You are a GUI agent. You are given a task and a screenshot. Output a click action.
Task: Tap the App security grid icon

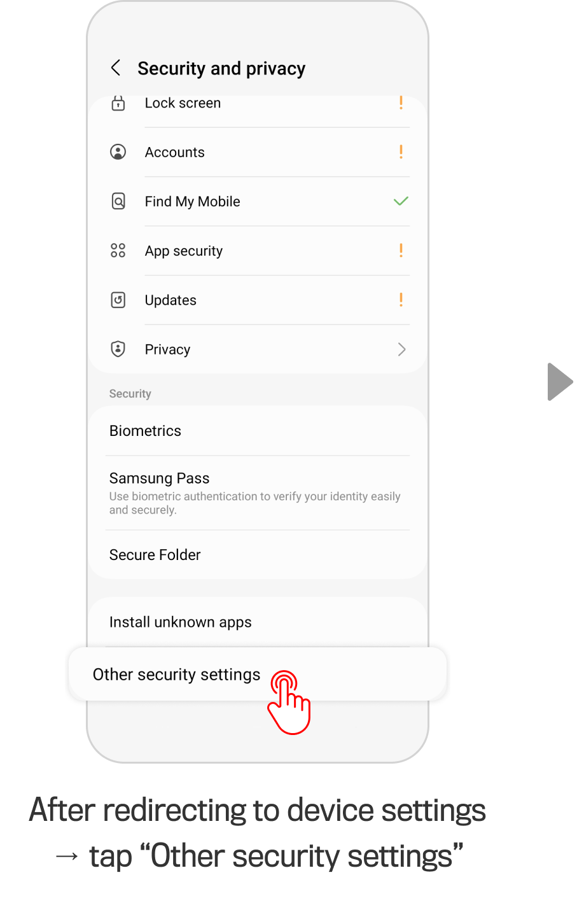pos(118,251)
